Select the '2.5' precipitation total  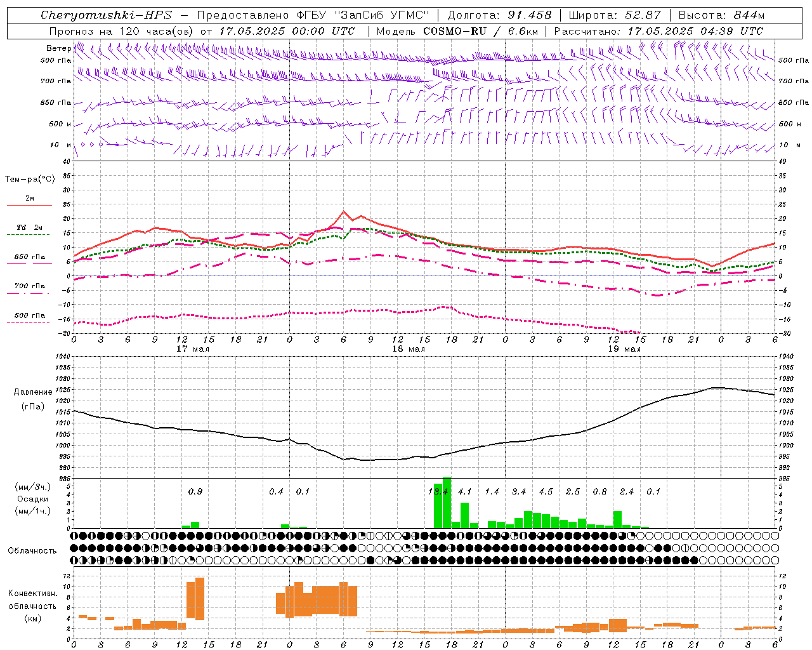[573, 491]
